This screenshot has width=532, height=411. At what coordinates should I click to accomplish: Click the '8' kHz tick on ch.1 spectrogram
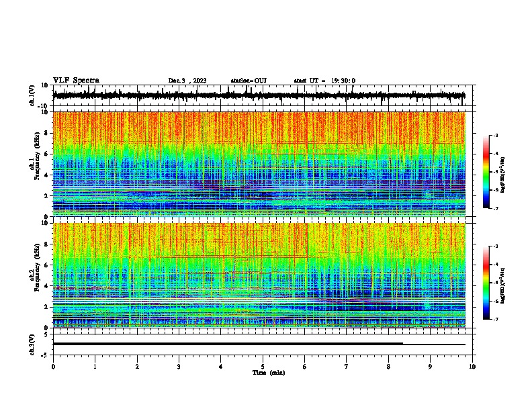tap(46, 133)
